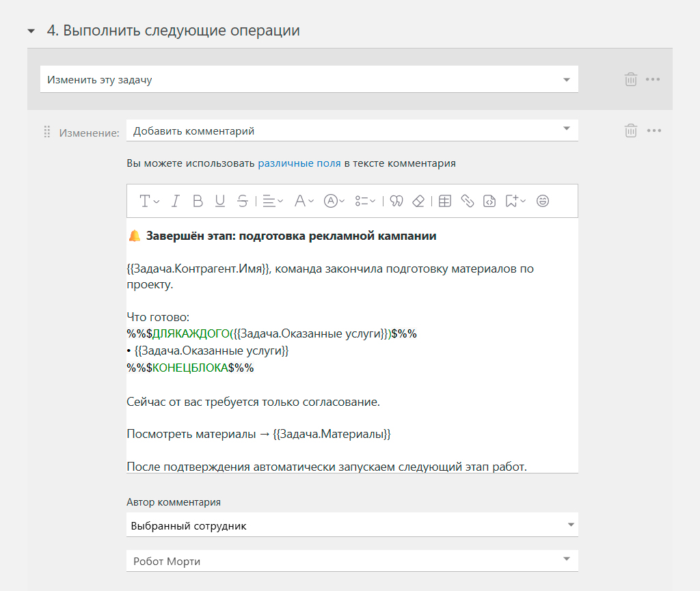700x591 pixels.
Task: Open the 'Робот Морти' employee dropdown
Action: pos(352,561)
